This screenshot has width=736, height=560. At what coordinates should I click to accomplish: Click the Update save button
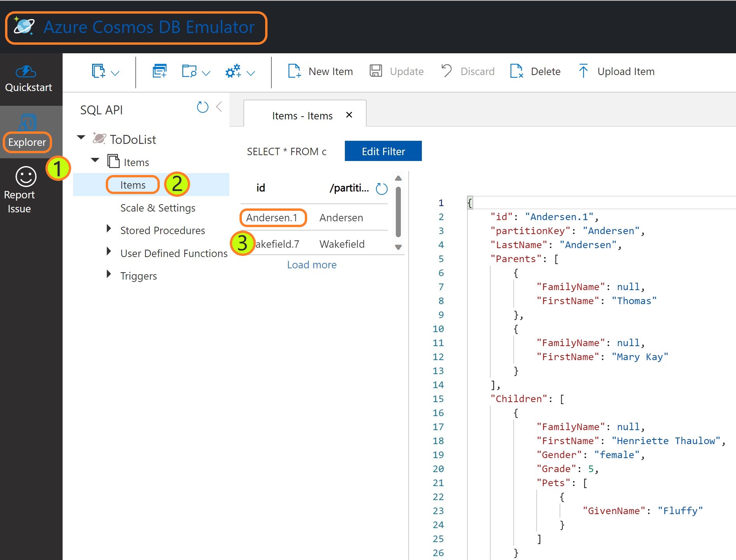click(397, 72)
